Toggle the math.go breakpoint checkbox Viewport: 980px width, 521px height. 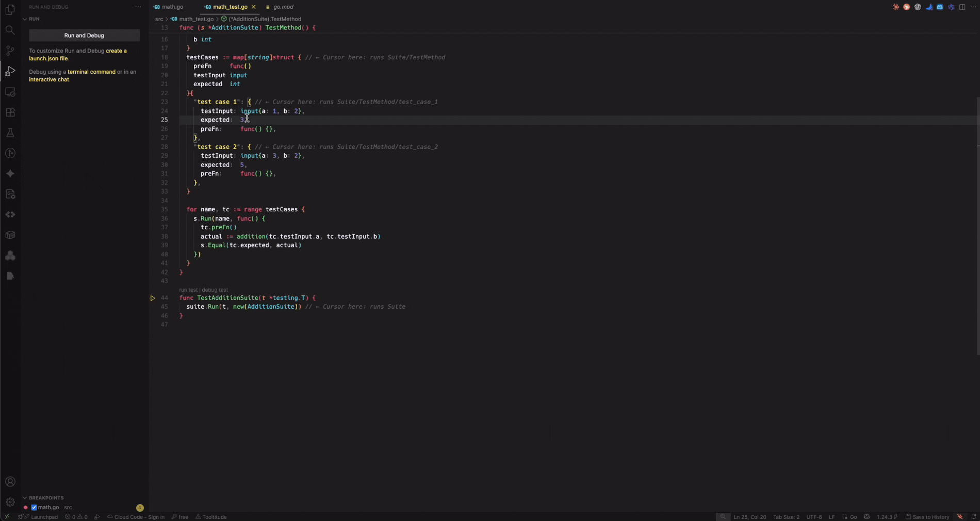coord(34,508)
